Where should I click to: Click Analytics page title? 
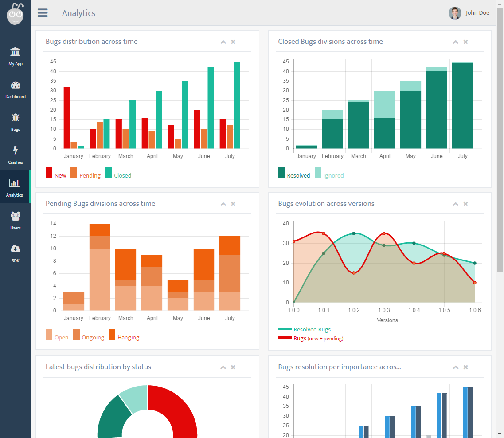point(79,13)
